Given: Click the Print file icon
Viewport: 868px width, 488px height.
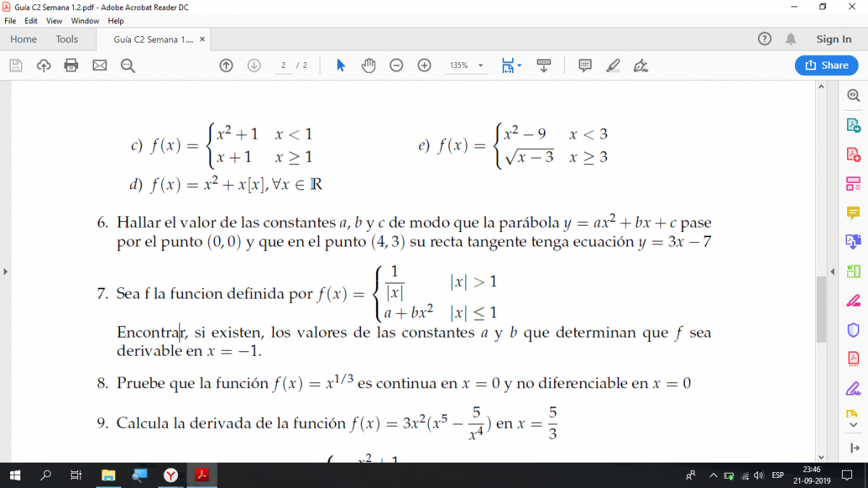Looking at the screenshot, I should click(71, 66).
